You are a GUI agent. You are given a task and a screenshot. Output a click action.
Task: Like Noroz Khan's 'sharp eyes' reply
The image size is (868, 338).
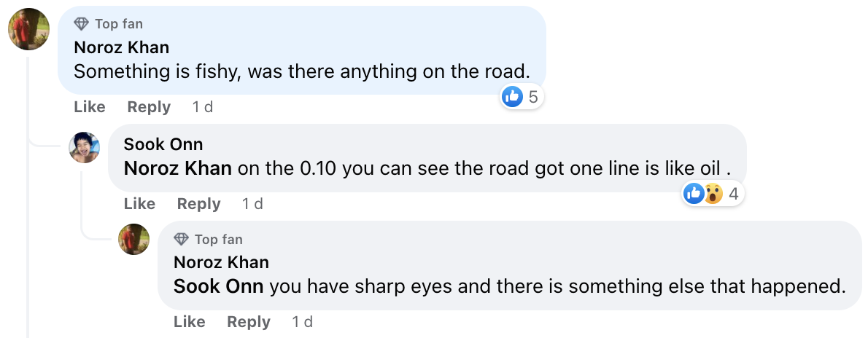coord(190,322)
